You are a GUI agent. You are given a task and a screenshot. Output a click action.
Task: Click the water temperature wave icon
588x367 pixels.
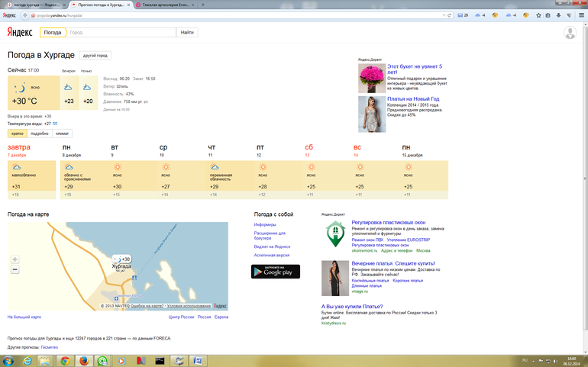click(x=55, y=124)
